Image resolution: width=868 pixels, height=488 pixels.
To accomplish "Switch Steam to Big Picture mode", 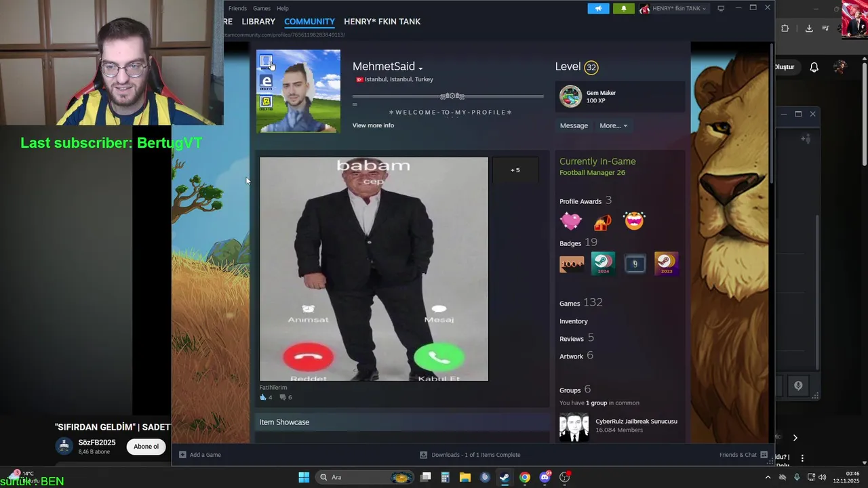I will point(721,8).
